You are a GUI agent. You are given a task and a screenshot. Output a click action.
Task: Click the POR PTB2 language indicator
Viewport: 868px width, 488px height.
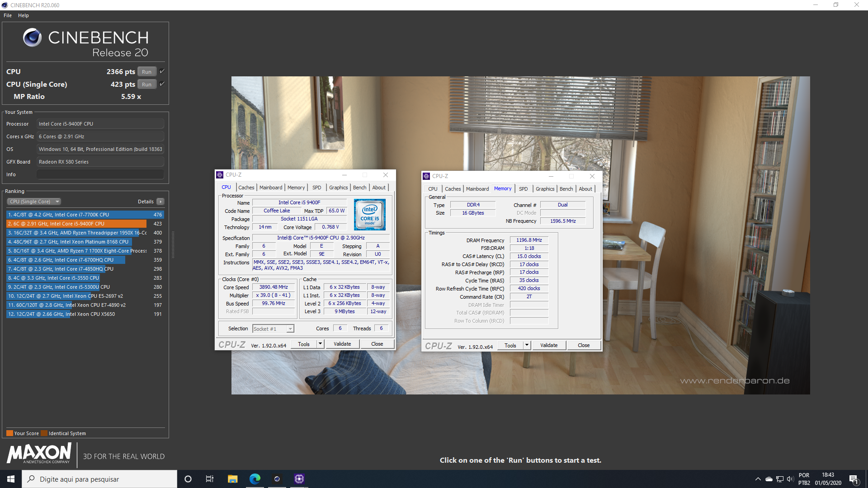pos(804,479)
